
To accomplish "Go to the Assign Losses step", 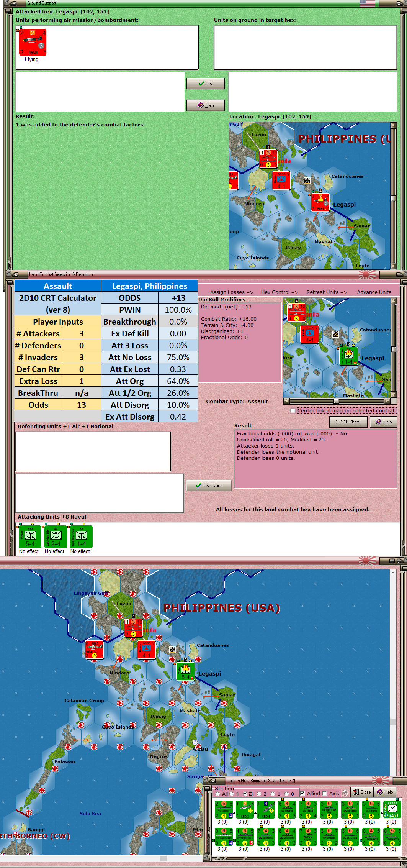I will (x=231, y=292).
